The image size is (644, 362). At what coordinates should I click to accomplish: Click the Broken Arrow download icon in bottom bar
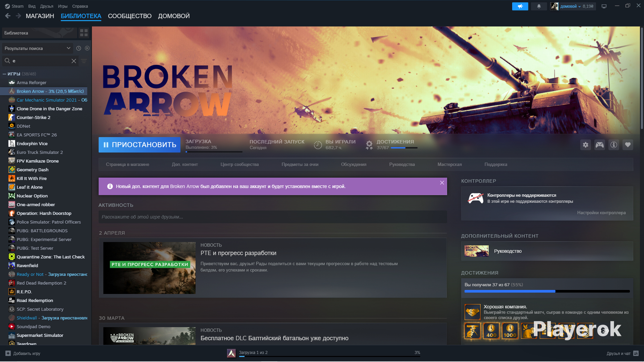click(231, 353)
